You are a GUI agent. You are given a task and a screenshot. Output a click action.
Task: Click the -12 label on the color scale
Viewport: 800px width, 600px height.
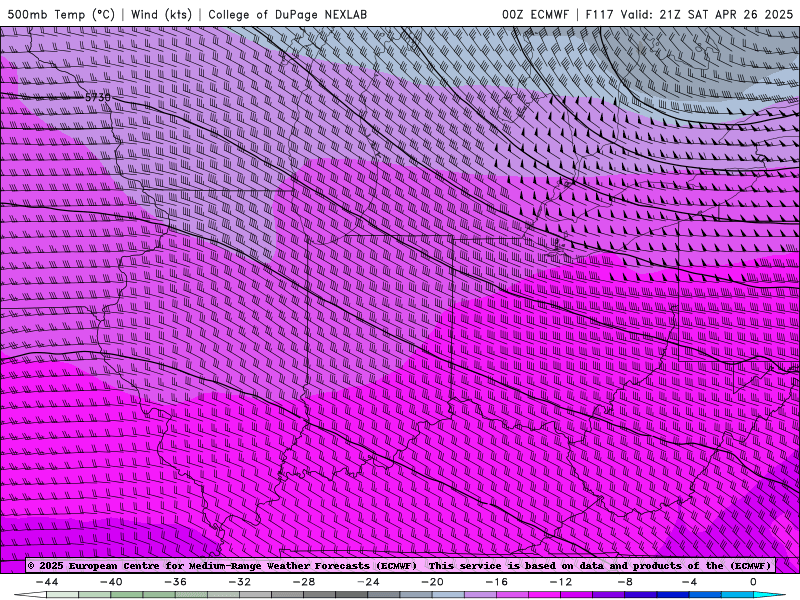pyautogui.click(x=561, y=582)
